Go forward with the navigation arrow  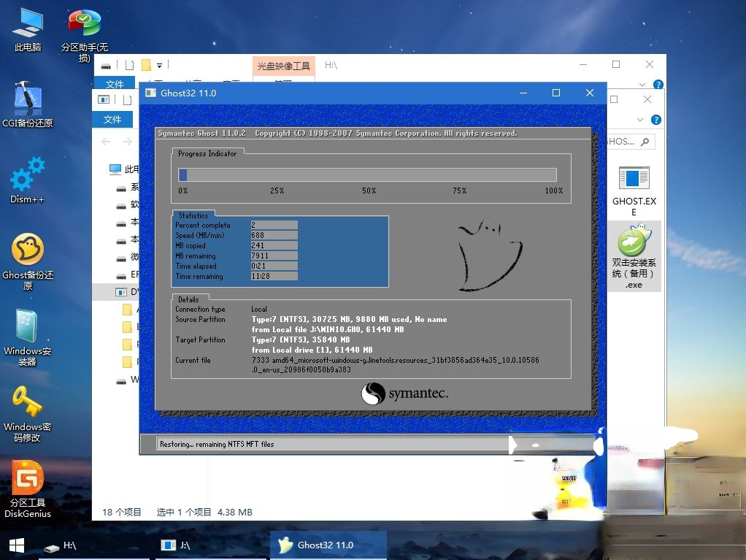[x=128, y=142]
